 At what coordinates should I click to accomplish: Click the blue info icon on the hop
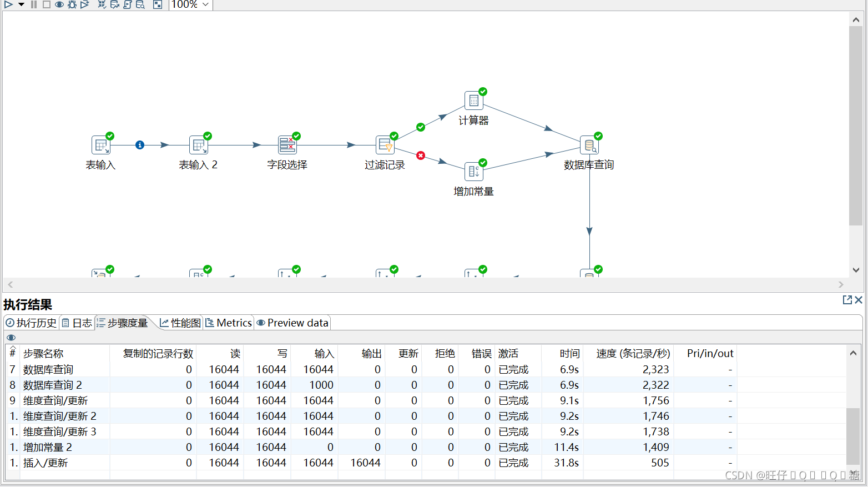pos(140,145)
